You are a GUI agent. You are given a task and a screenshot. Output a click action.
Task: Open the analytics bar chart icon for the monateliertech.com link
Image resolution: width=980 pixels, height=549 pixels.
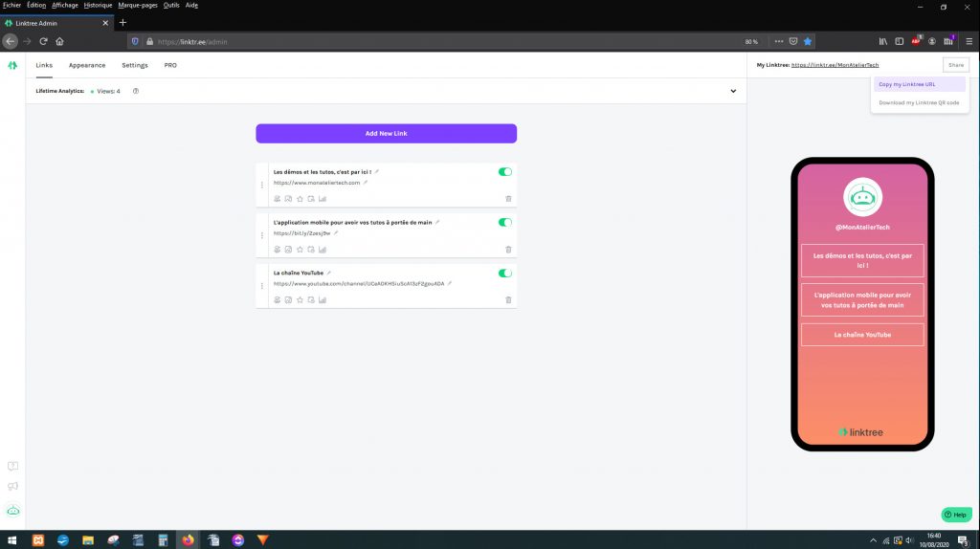(x=323, y=199)
